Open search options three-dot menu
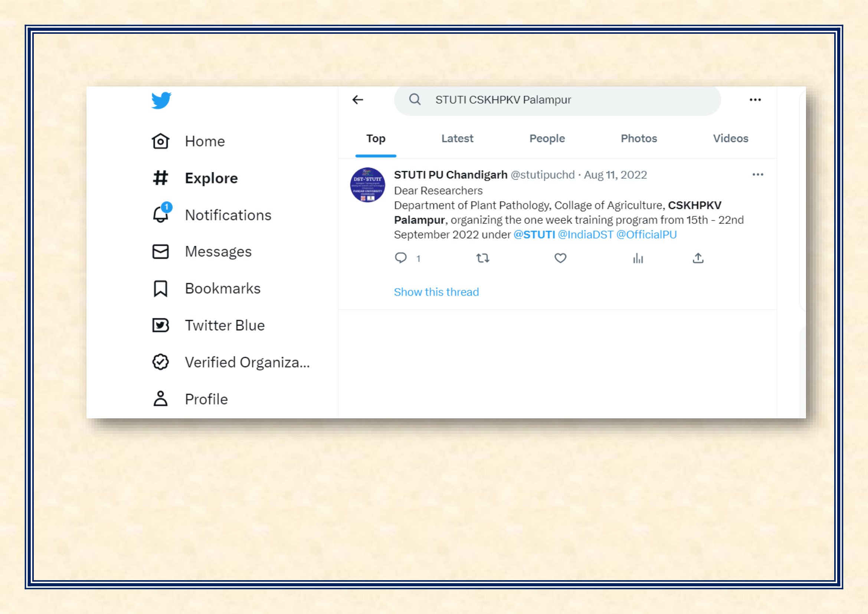The height and width of the screenshot is (614, 868). 755,100
